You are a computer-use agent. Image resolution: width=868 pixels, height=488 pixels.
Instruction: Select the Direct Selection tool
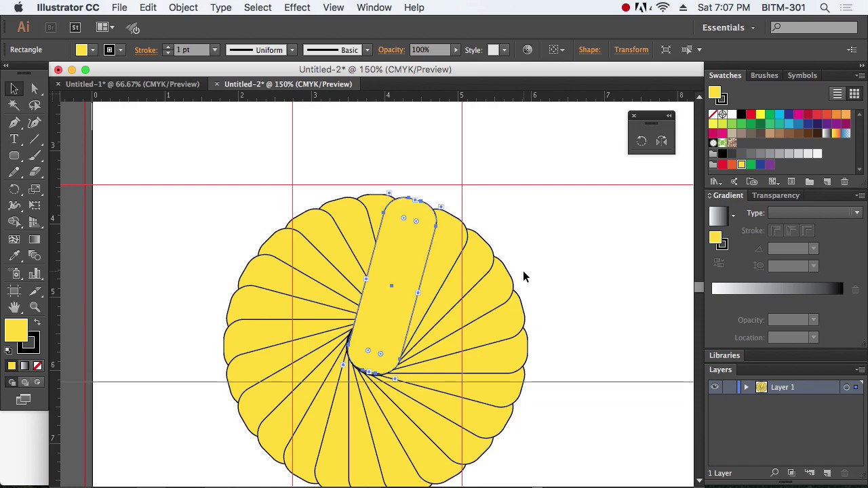[x=35, y=89]
